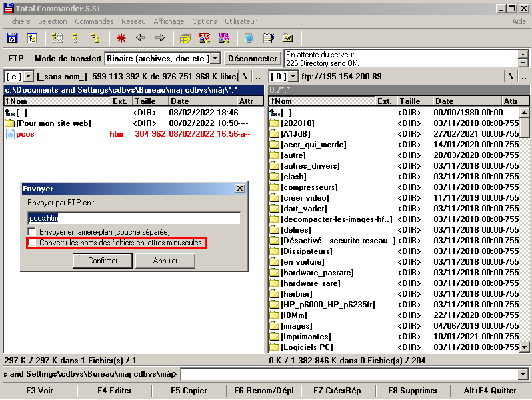Click the URL new FTP connection icon

(x=223, y=38)
